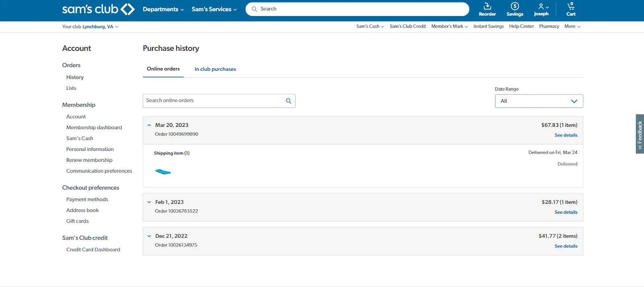Open the Cart icon
The width and height of the screenshot is (644, 287).
coord(571,9)
